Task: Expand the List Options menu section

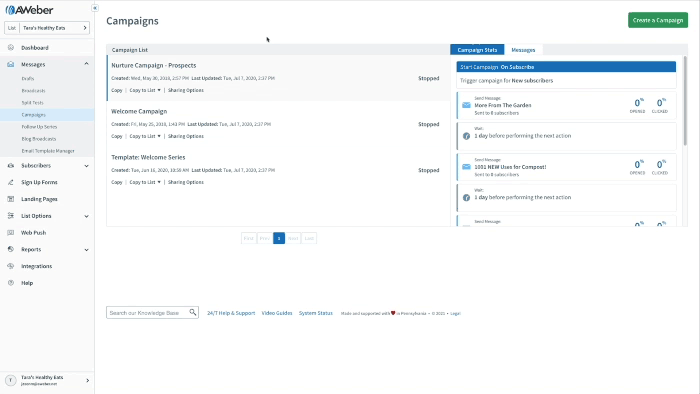Action: [86, 216]
